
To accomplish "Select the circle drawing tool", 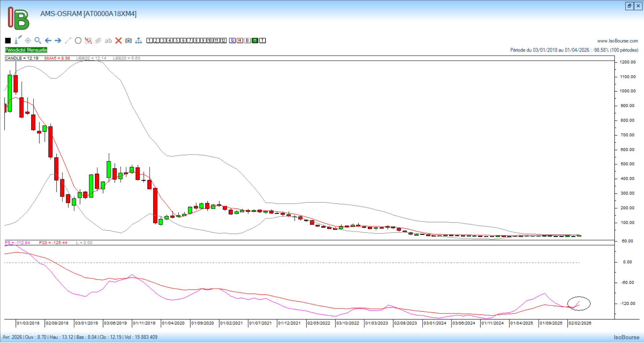I will click(x=78, y=41).
